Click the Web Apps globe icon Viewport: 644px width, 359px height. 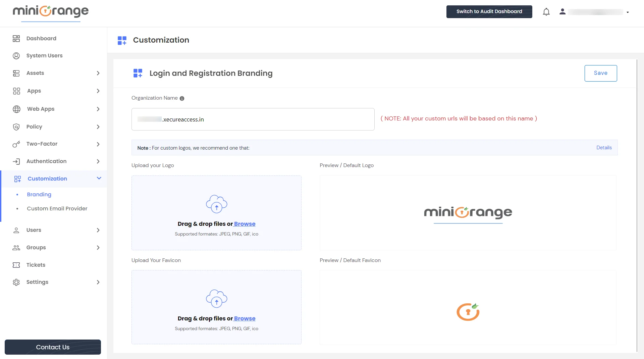click(x=16, y=109)
